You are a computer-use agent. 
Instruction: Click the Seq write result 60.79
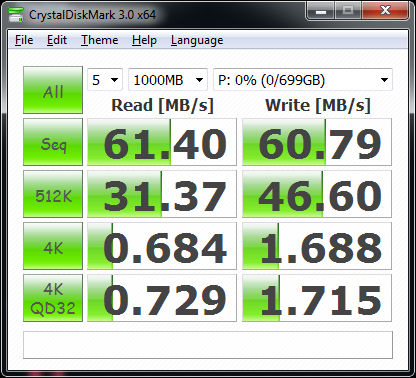[x=317, y=142]
